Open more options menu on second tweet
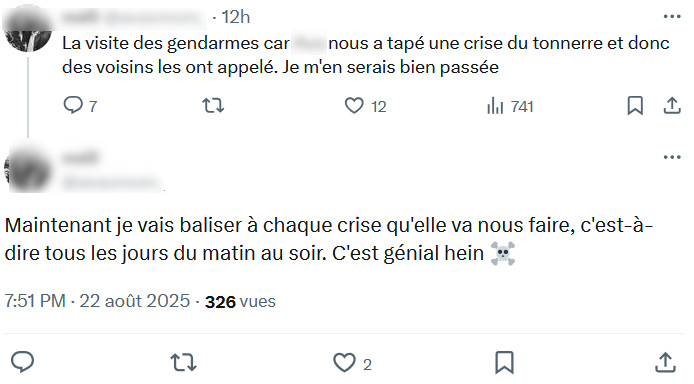 pos(672,157)
